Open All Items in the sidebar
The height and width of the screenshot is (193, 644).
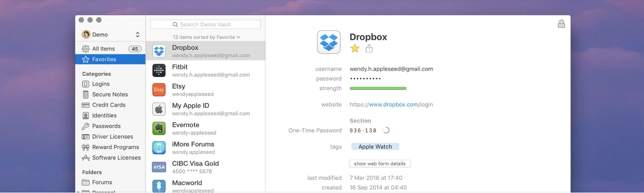[x=110, y=49]
